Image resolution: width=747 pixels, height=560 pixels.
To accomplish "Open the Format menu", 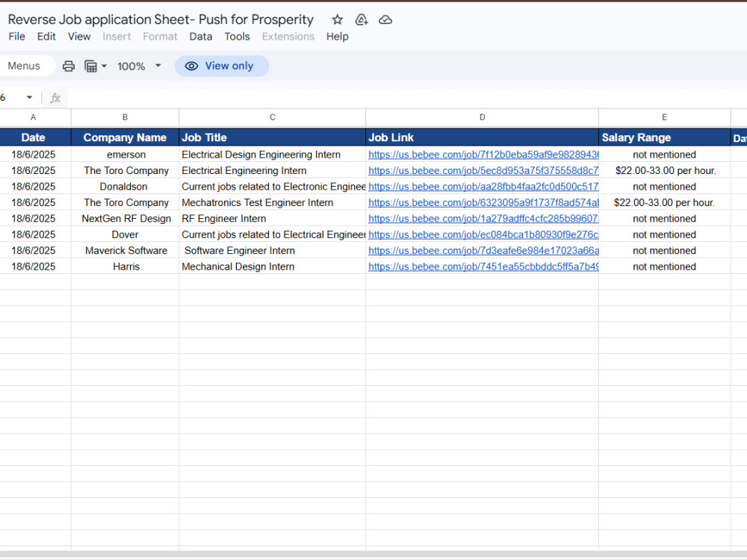I will 160,37.
